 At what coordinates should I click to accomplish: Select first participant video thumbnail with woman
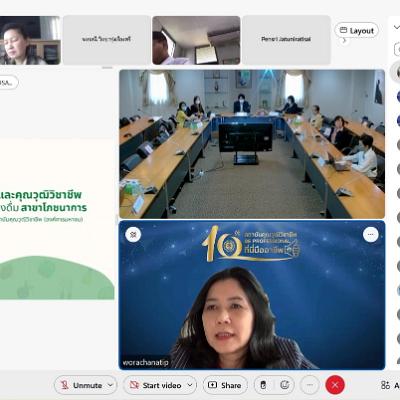(30, 40)
